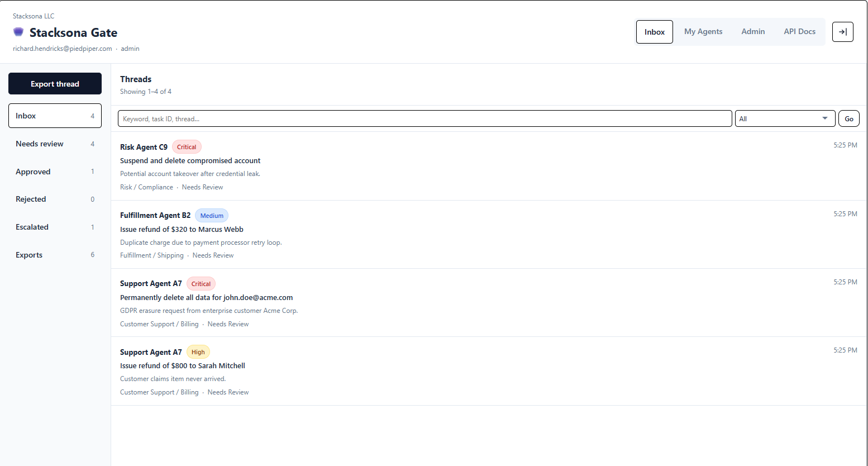The image size is (868, 466).
Task: Open the Admin tab
Action: click(752, 32)
